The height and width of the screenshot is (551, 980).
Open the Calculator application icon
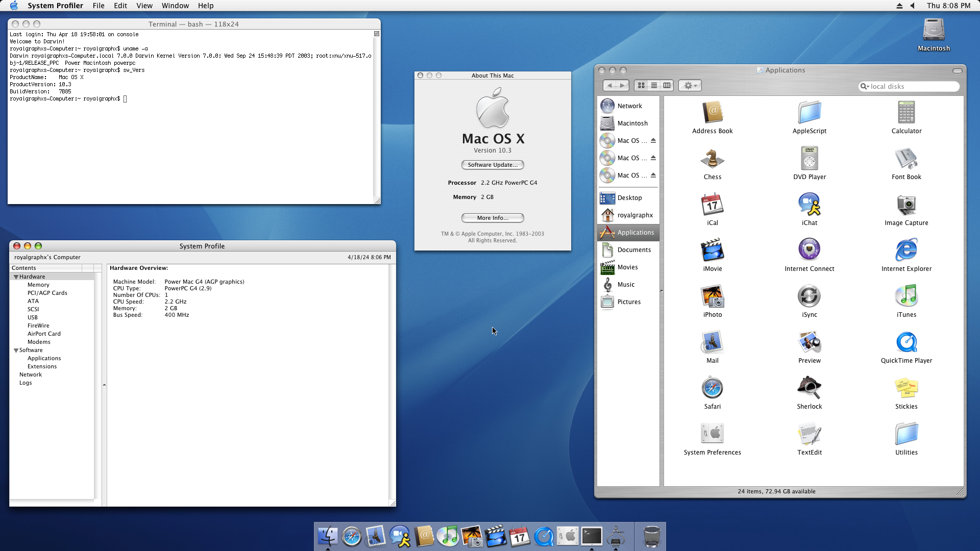click(x=906, y=113)
